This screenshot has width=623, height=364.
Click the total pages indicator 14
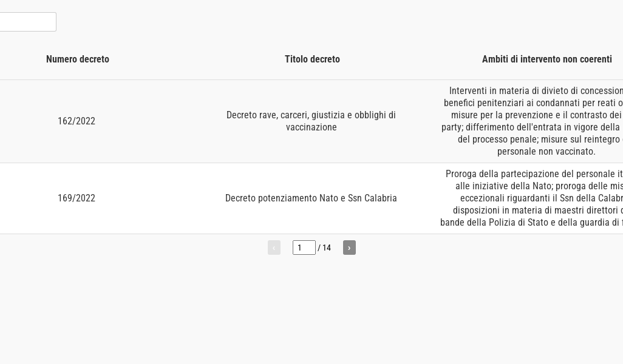pyautogui.click(x=326, y=248)
